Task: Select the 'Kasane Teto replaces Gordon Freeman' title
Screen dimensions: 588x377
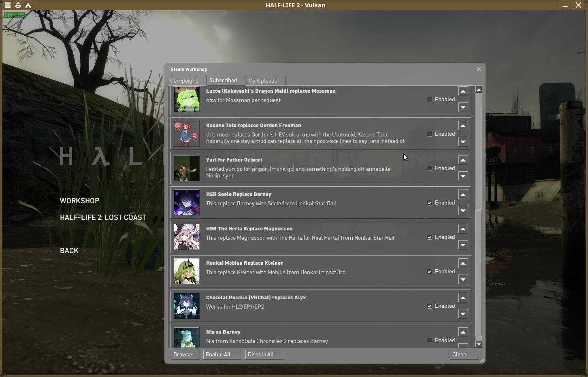Action: (254, 126)
